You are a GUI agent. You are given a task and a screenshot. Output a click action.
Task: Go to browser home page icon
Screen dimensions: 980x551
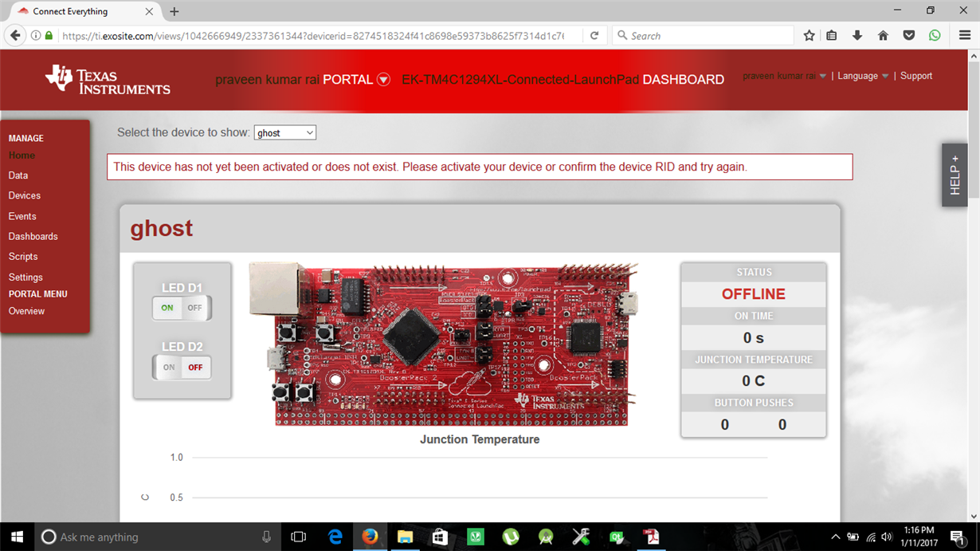click(883, 36)
